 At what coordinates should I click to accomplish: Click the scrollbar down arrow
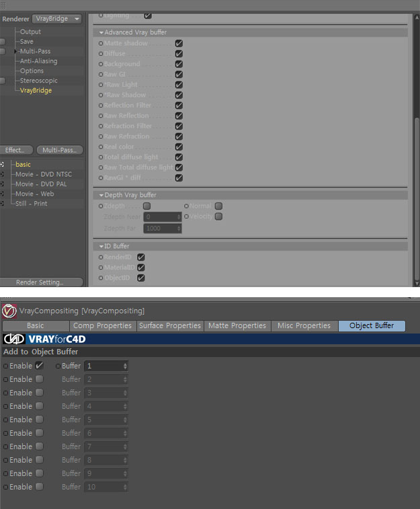(x=417, y=283)
